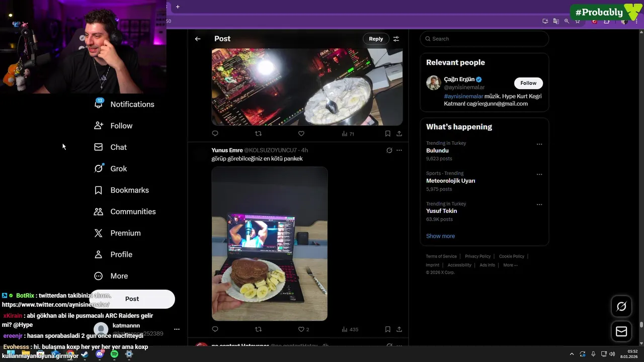Open the Bulundu trending topic
This screenshot has height=362, width=644.
[x=437, y=151]
